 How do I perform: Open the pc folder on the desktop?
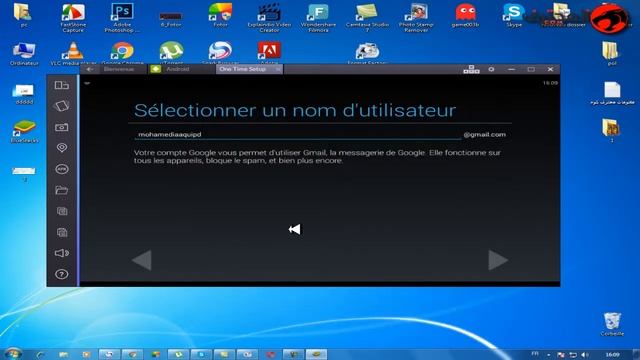click(24, 15)
